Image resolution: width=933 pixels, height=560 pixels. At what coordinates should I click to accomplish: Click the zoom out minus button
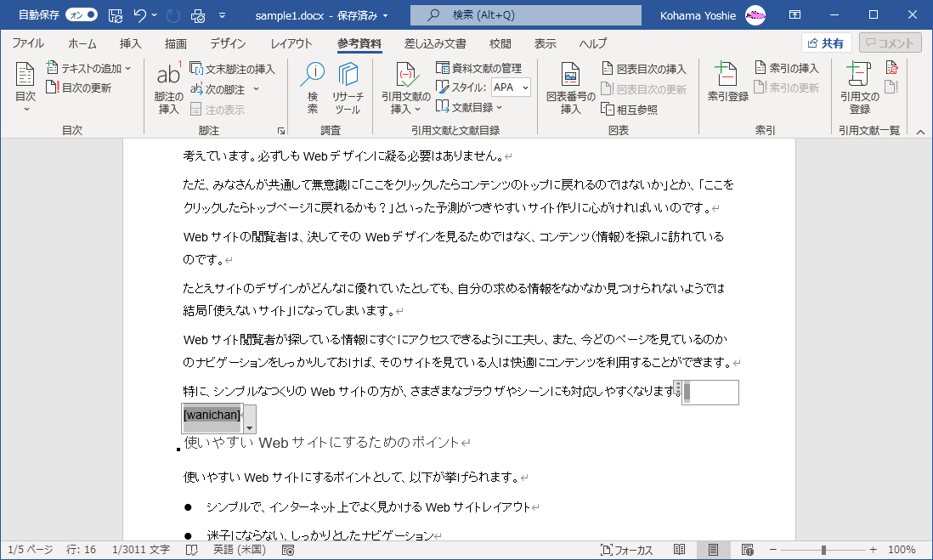[773, 550]
